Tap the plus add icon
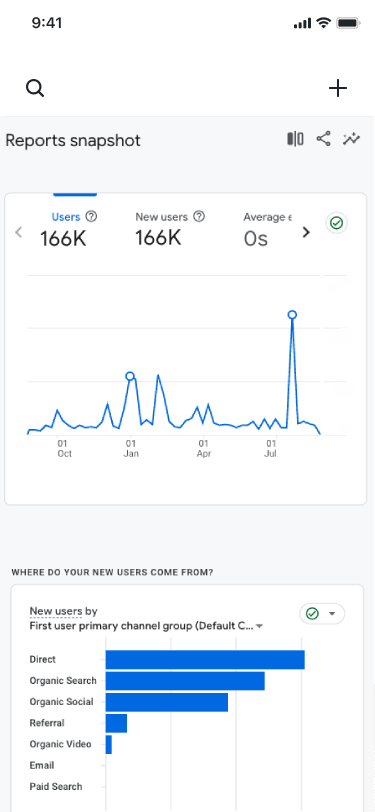The width and height of the screenshot is (375, 812). pyautogui.click(x=338, y=88)
